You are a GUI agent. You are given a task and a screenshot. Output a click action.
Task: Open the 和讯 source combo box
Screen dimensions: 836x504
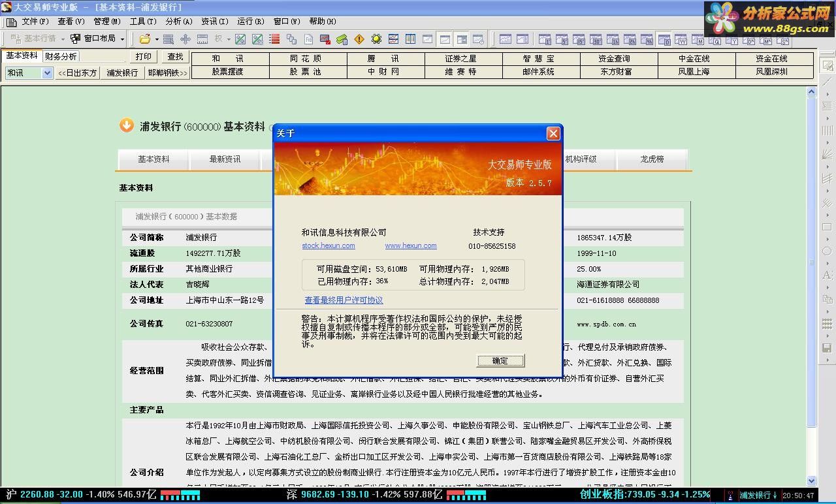tap(29, 73)
